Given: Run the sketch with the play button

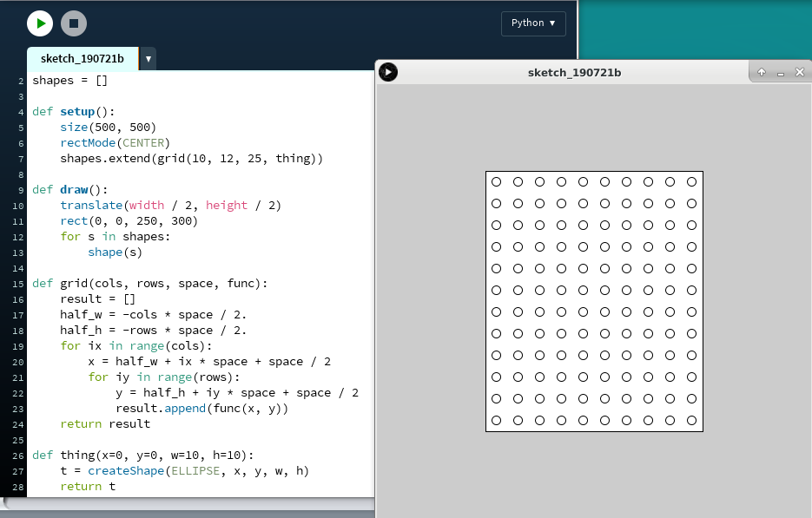Looking at the screenshot, I should tap(40, 23).
